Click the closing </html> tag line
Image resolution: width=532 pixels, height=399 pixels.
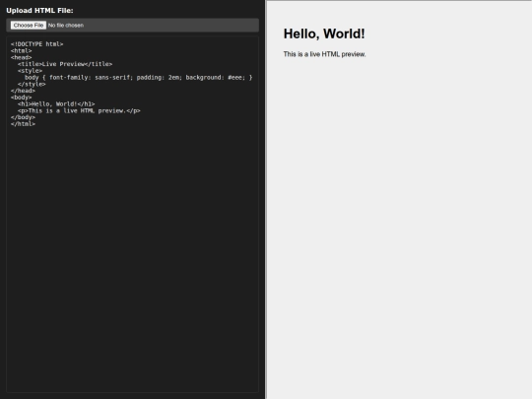pos(23,124)
